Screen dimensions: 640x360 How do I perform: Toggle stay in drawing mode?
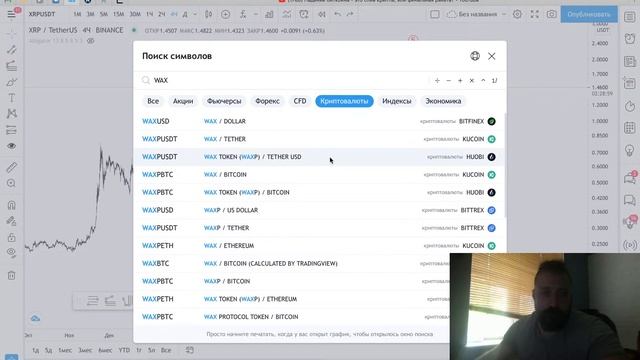[x=11, y=221]
